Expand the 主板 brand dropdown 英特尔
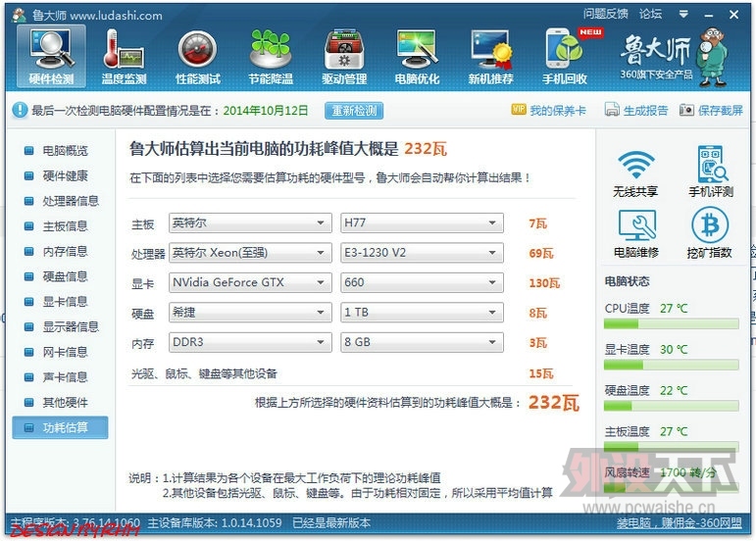Screen dimensions: 756x541 point(250,222)
